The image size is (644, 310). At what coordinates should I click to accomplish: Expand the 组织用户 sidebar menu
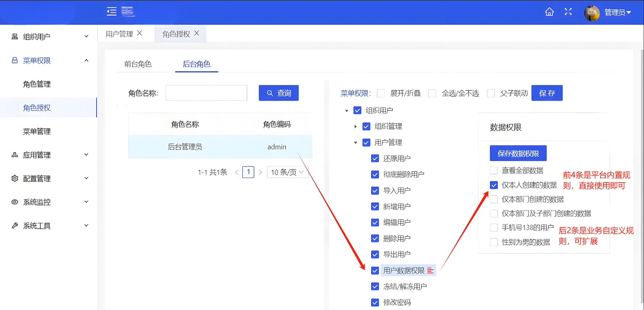(x=86, y=37)
